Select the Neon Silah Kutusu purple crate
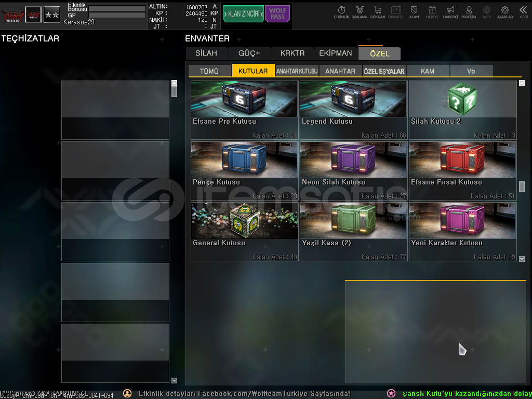This screenshot has width=532, height=399. (353, 171)
